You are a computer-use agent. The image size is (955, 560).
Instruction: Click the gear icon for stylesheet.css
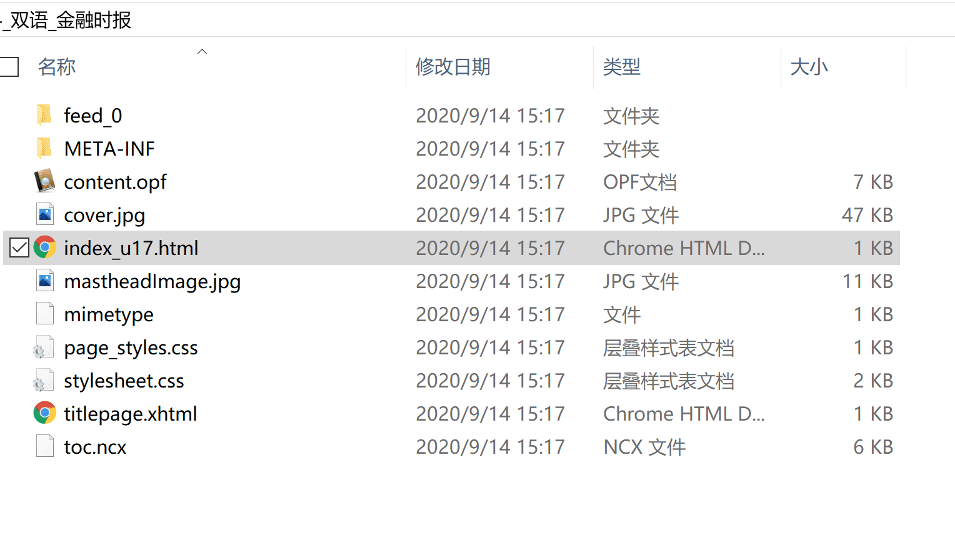[43, 380]
